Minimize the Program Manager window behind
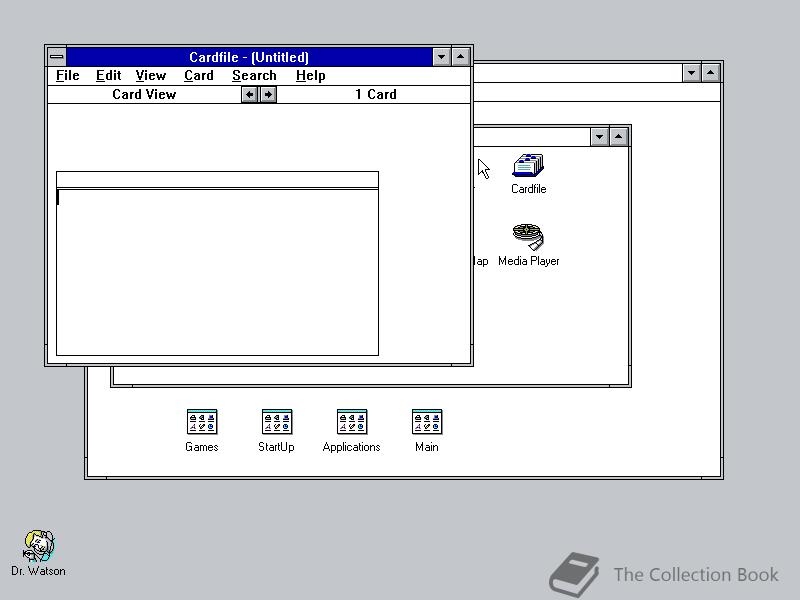 pos(691,73)
